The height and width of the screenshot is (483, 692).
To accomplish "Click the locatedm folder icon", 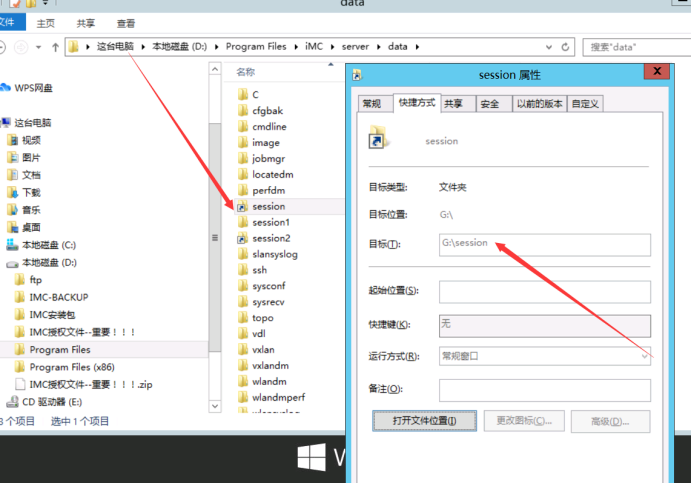I will [x=243, y=174].
